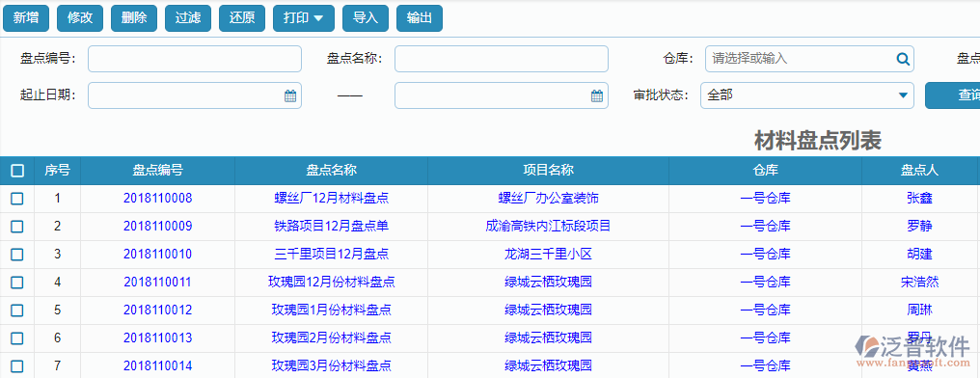Screen dimensions: 980x378
Task: Open the 打印 dropdown button
Action: pos(304,18)
